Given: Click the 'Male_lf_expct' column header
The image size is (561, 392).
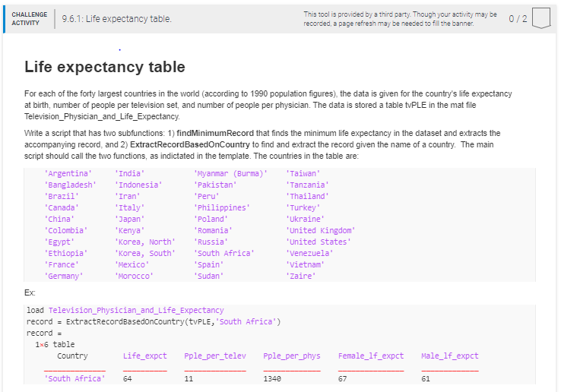Looking at the screenshot, I should [x=450, y=356].
